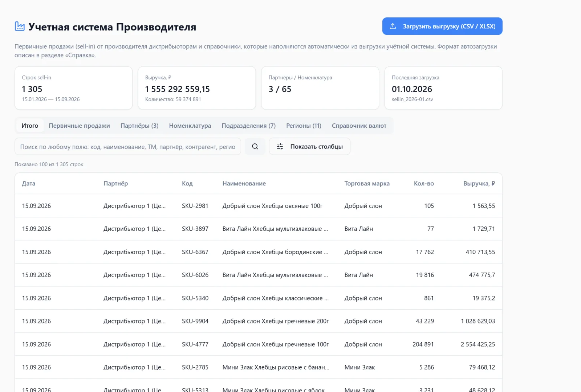Select the SKU-5340 code cell
This screenshot has height=392, width=581.
point(195,298)
